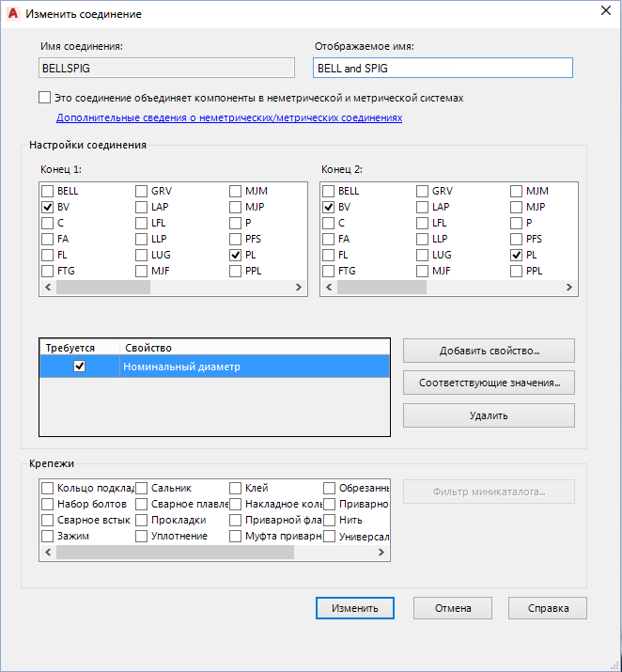Check C in Конец 2 list

pyautogui.click(x=329, y=223)
